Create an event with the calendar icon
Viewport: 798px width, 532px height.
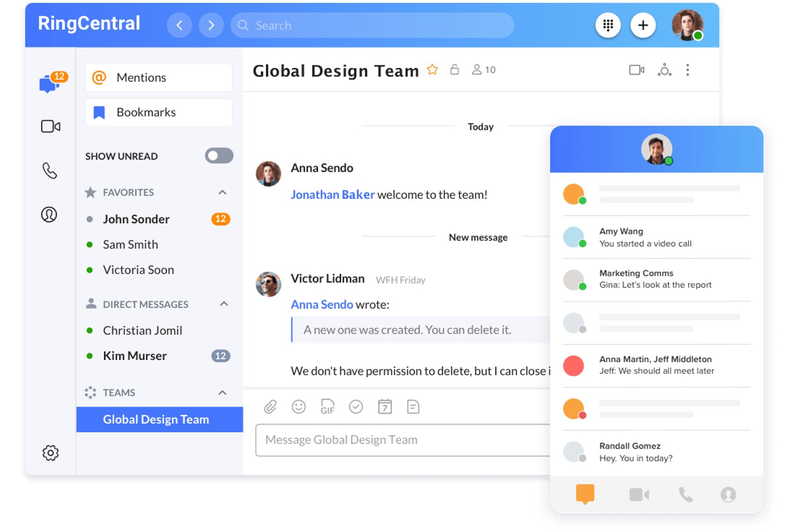point(385,407)
